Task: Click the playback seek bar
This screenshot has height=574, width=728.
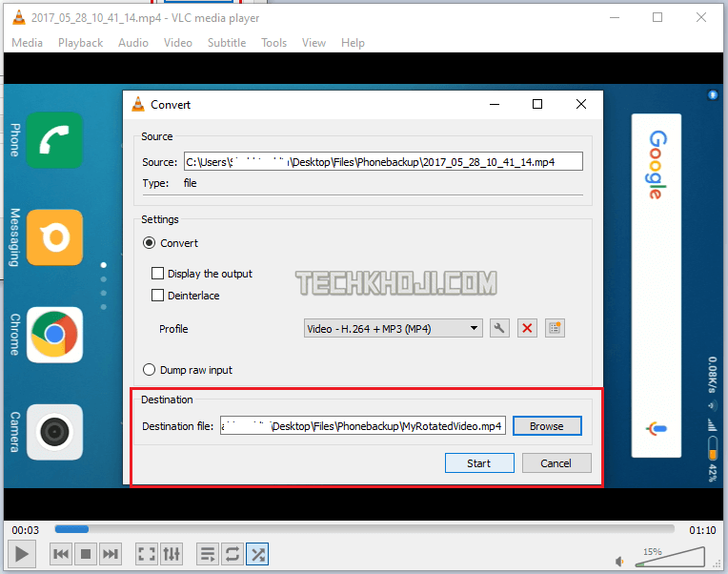Action: tap(364, 529)
